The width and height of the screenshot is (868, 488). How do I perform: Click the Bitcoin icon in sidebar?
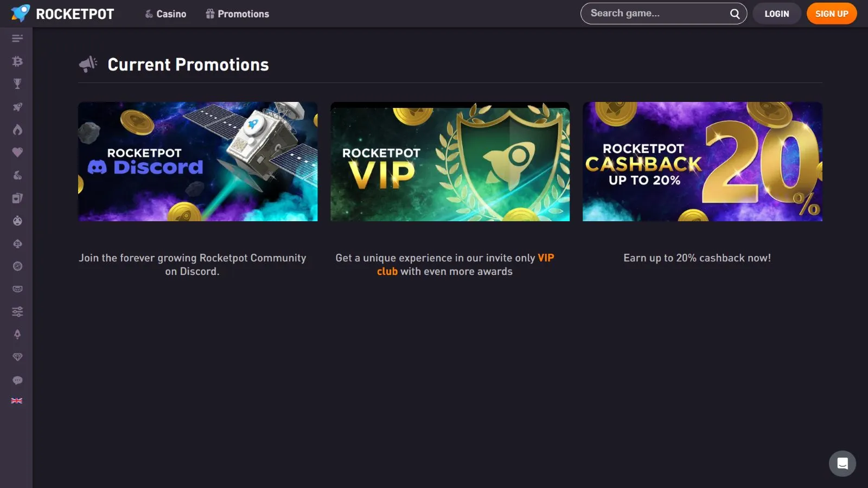pyautogui.click(x=17, y=61)
